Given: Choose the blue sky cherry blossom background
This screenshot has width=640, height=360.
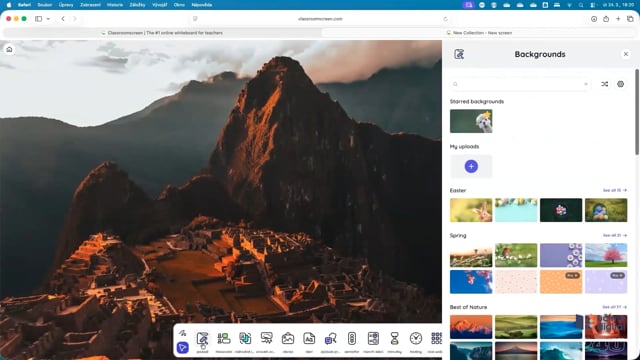Looking at the screenshot, I should click(x=471, y=282).
